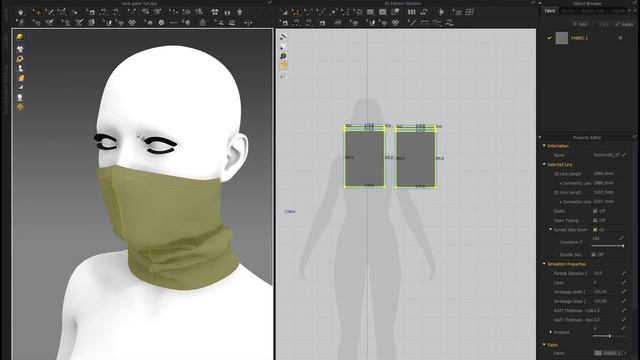Undock the 3D window using its title corner icon
Viewport: 640px width, 360px height.
(x=269, y=3)
